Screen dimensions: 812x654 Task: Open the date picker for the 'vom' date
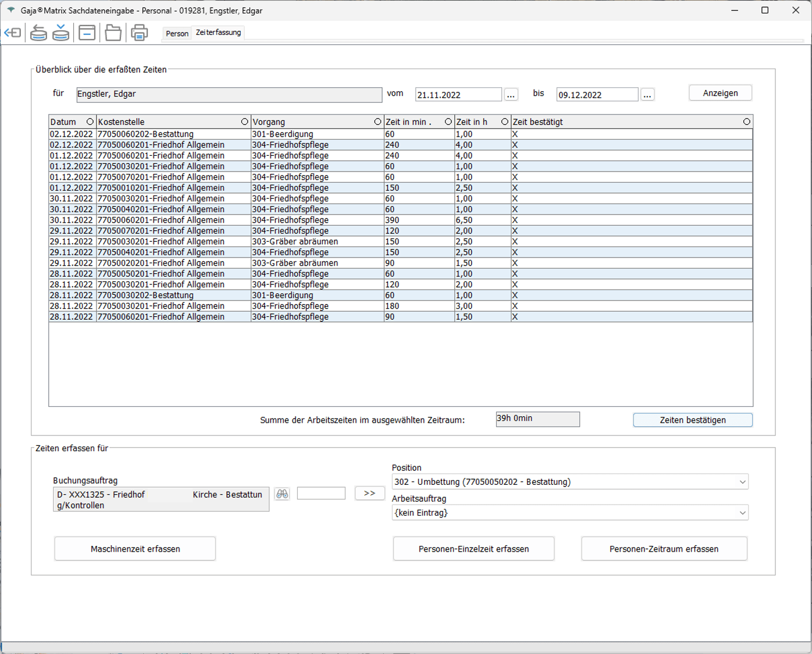click(511, 95)
